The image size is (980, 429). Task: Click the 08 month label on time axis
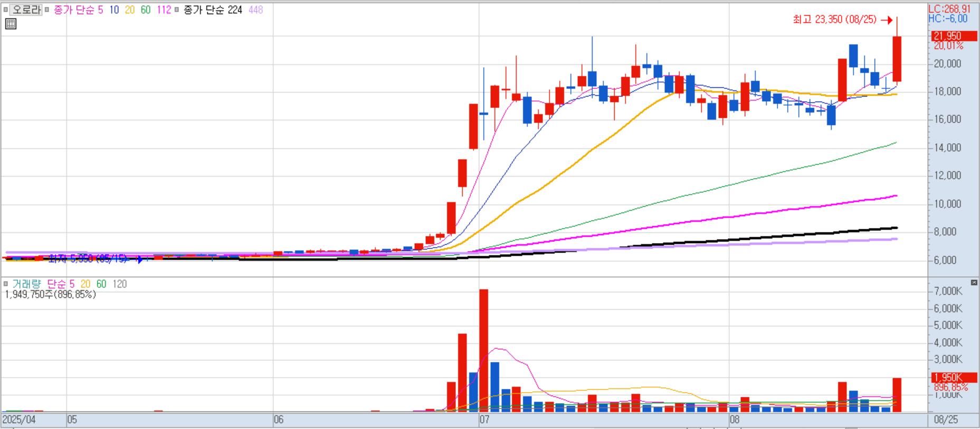click(x=735, y=419)
